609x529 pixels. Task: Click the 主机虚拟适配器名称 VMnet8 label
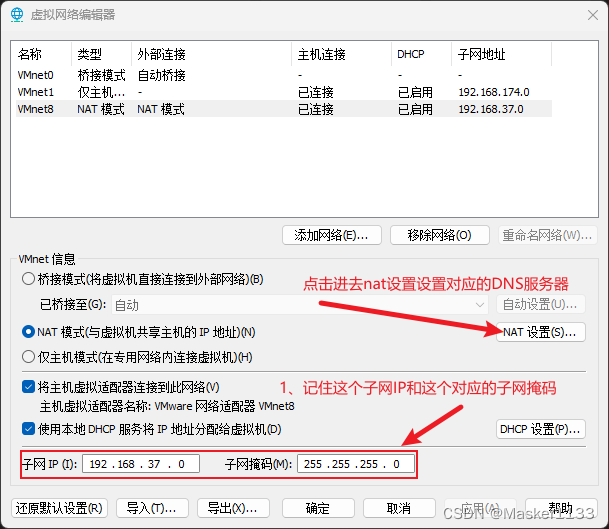pos(167,406)
